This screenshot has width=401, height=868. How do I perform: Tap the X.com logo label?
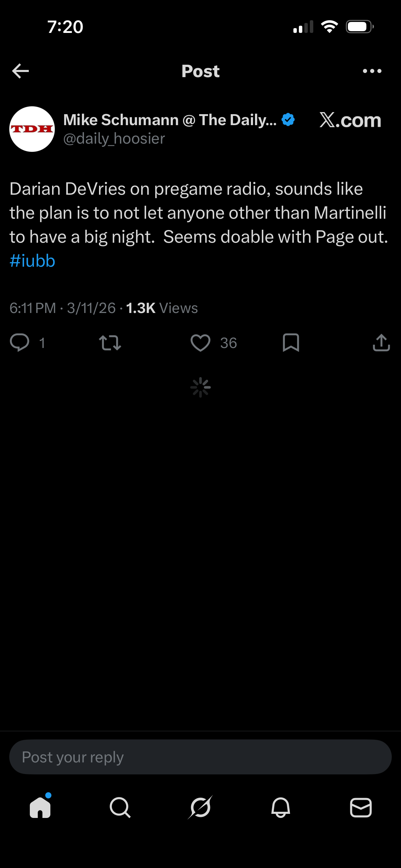point(350,120)
